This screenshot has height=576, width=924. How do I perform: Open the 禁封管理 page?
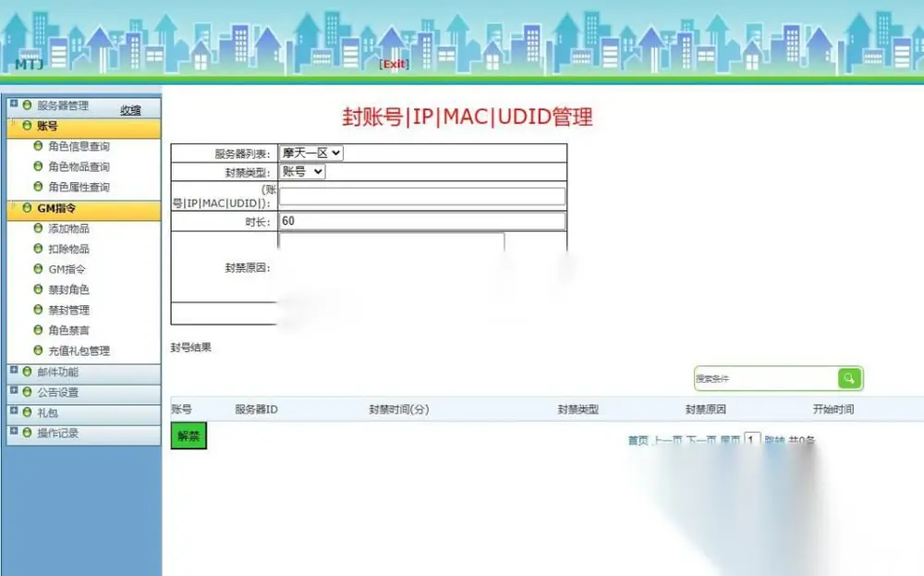pyautogui.click(x=69, y=310)
